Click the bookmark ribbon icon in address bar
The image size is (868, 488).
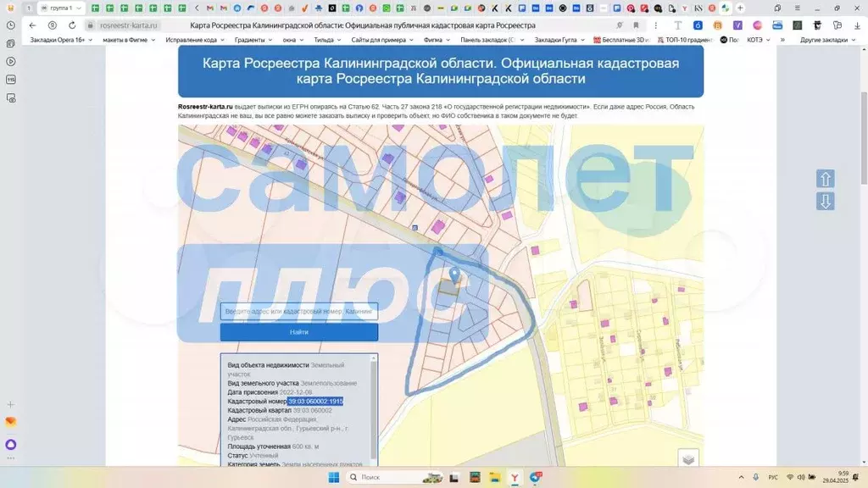[636, 25]
